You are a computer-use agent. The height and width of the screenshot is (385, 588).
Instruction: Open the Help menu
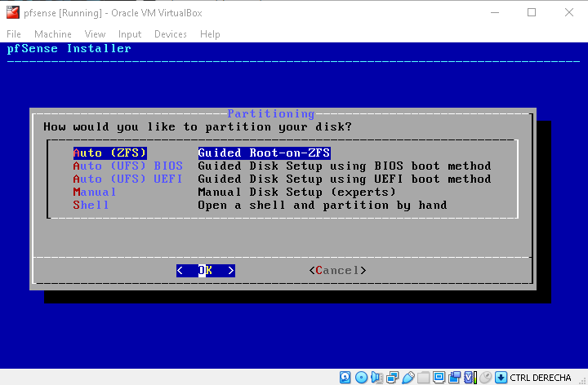(x=210, y=34)
